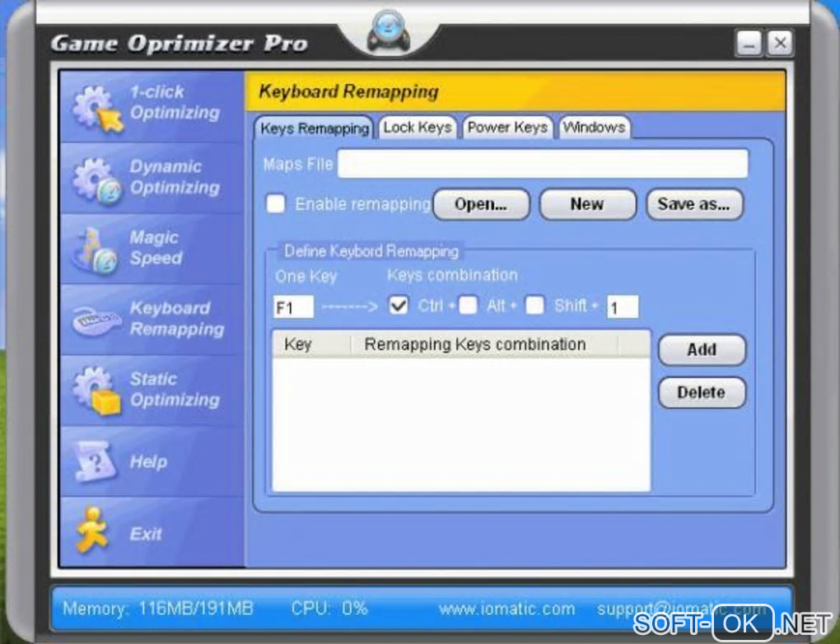Open the Dynamic Optimizing section
The image size is (840, 644).
coord(152,179)
